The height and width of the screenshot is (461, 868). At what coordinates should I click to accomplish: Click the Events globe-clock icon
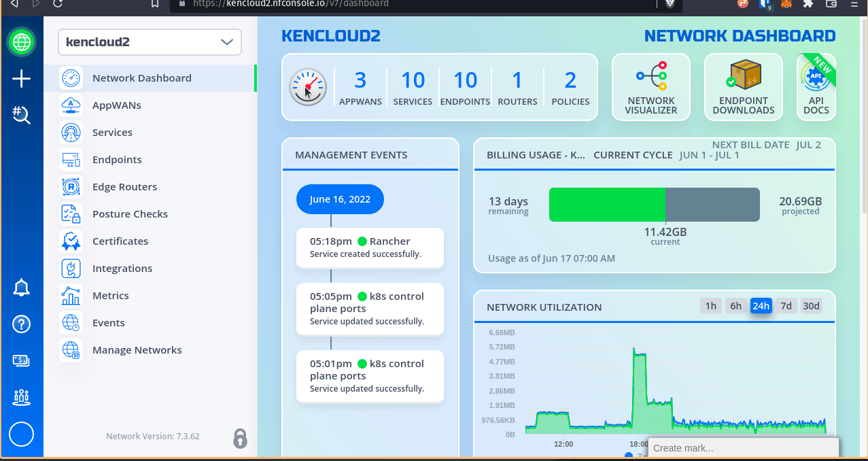point(71,323)
